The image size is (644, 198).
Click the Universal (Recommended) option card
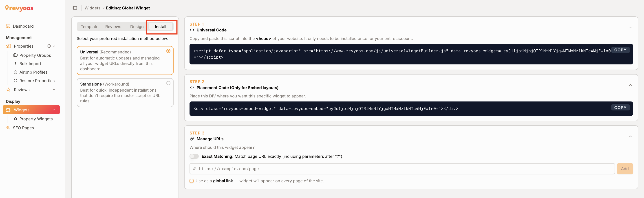(x=125, y=60)
